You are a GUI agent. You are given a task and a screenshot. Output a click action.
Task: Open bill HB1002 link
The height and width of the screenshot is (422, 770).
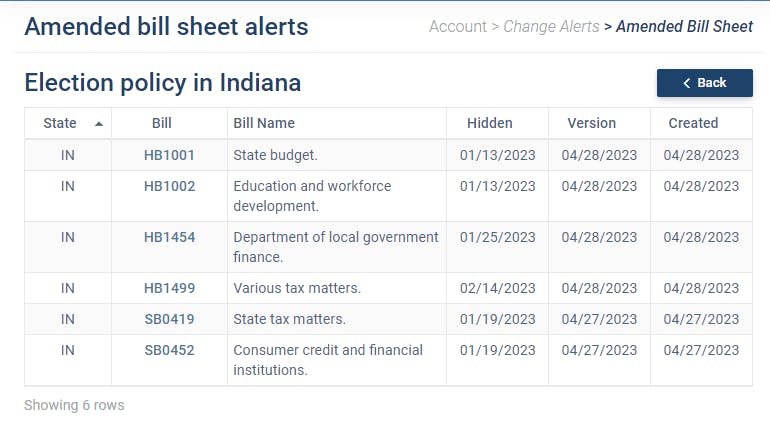click(x=169, y=186)
